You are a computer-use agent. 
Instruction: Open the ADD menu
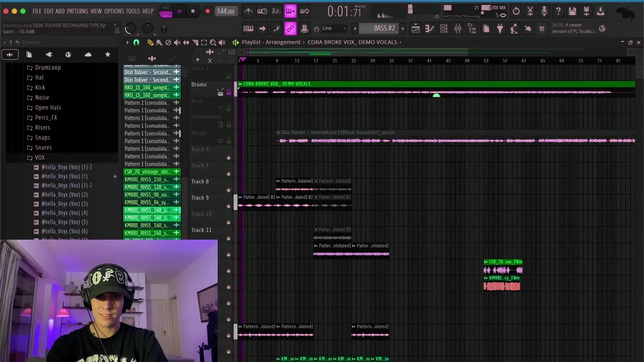click(60, 11)
